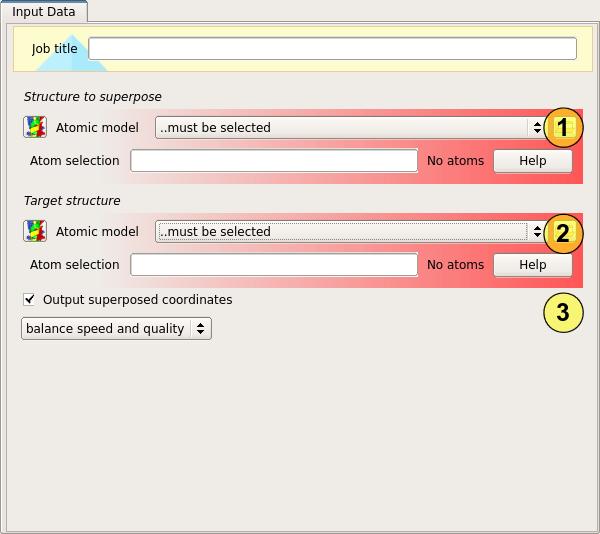The height and width of the screenshot is (534, 600).
Task: Switch to the Input Data tab
Action: pos(44,11)
